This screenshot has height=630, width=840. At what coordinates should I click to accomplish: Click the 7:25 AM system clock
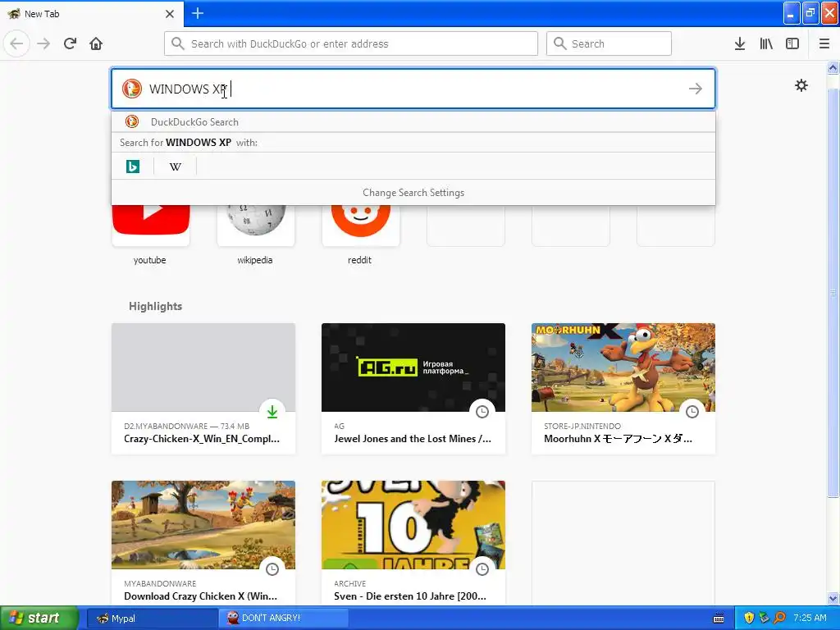[x=810, y=618]
